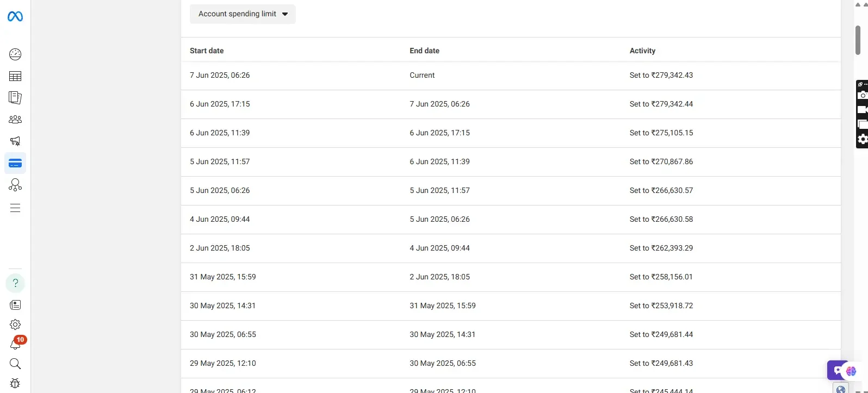Click the Report a problem bug icon
This screenshot has width=868, height=393.
pos(15,383)
